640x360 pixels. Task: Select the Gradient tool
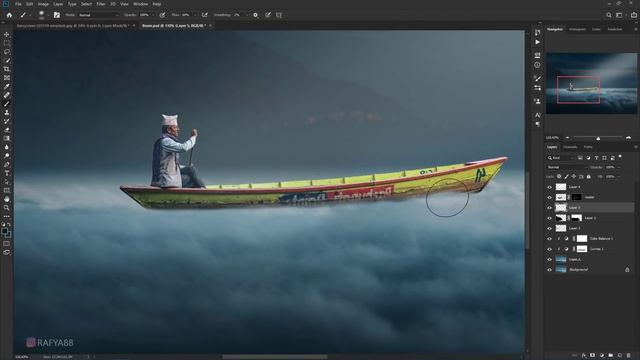pyautogui.click(x=7, y=138)
